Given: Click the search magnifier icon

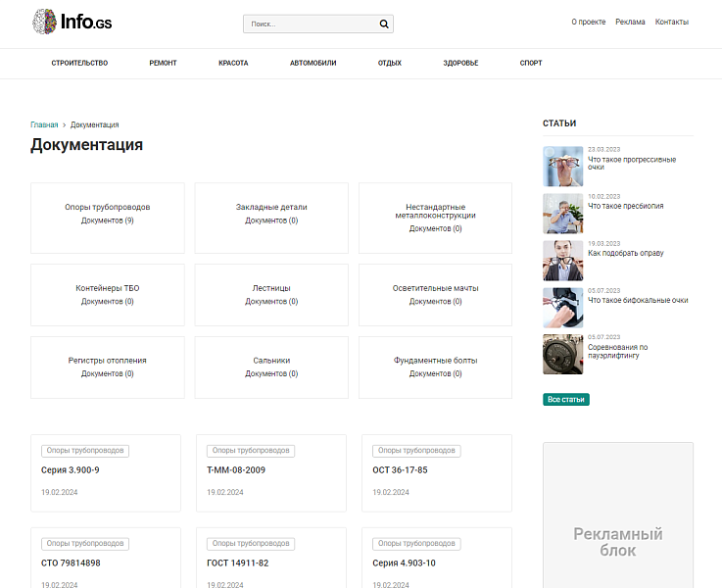Looking at the screenshot, I should click(384, 24).
